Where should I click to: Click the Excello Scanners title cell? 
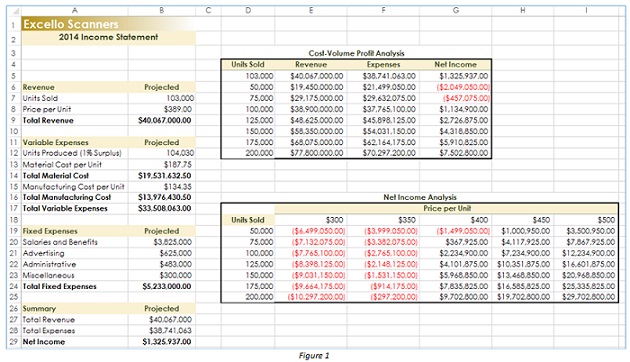coord(108,24)
